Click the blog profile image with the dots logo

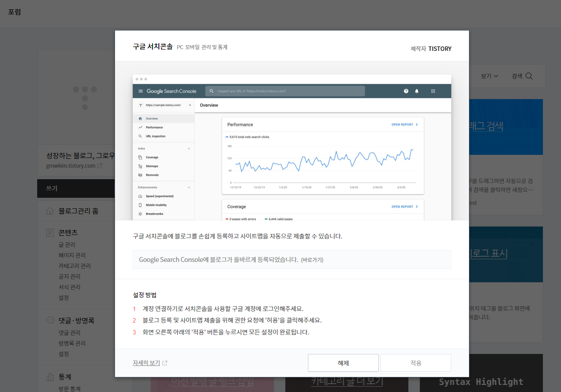pos(76,97)
